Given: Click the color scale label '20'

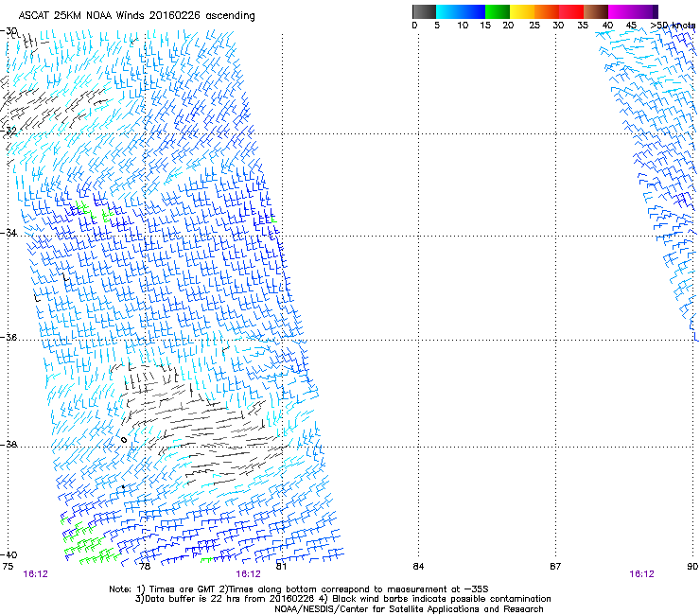Looking at the screenshot, I should tap(508, 26).
